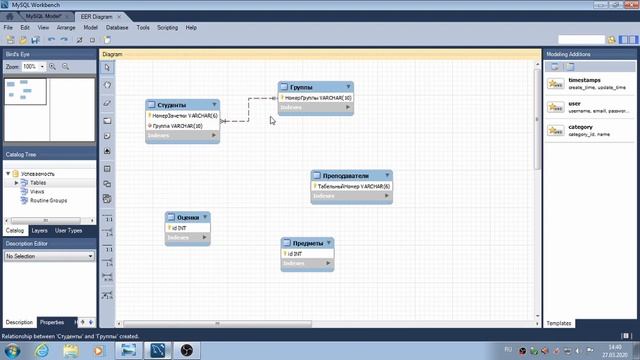This screenshot has height=360, width=640.
Task: Open the home tab icon
Action: pos(9,17)
